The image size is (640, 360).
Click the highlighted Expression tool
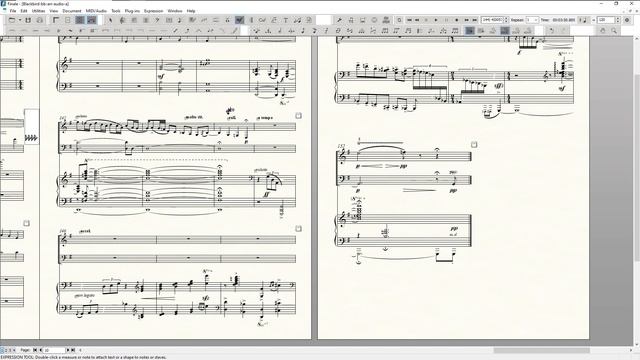point(240,20)
